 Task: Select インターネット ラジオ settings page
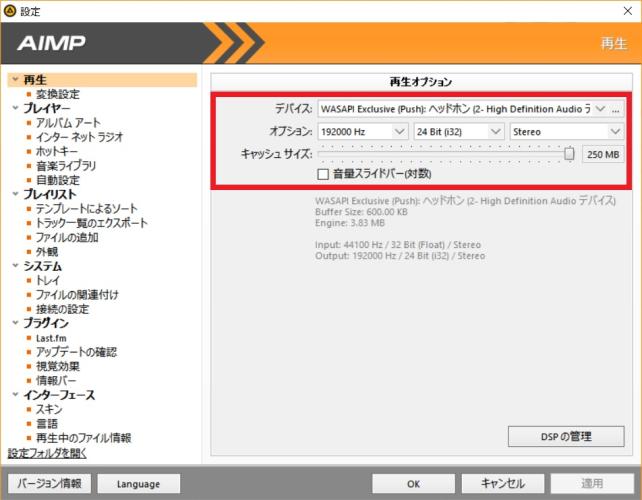pos(79,137)
